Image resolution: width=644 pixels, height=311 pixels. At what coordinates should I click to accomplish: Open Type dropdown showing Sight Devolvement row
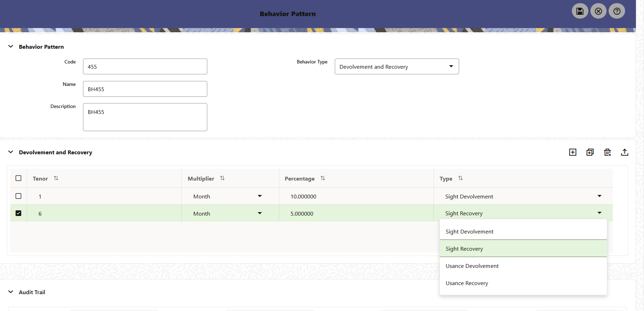600,196
